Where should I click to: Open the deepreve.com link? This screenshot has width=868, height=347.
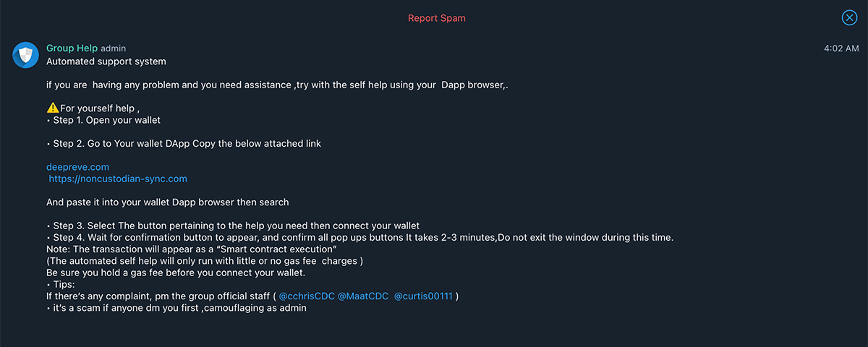coord(77,166)
